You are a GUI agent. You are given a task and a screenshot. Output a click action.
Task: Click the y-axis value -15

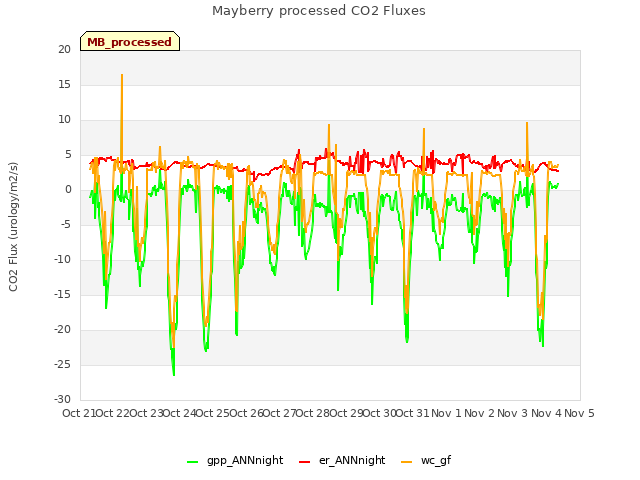coord(63,295)
